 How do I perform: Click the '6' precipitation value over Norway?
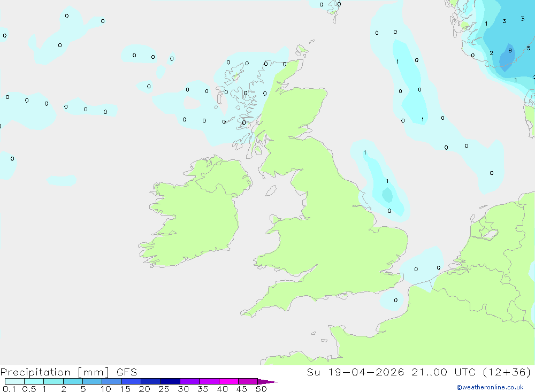point(510,50)
